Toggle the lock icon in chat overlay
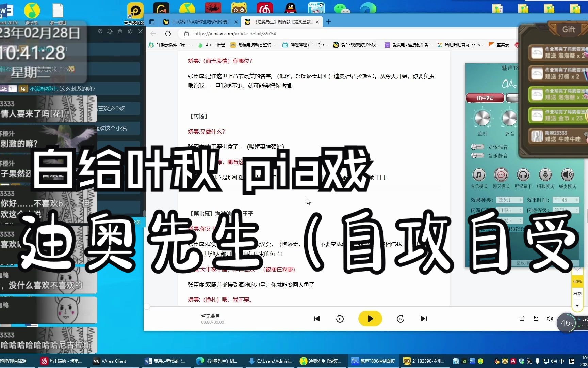588x368 pixels. pos(120,31)
